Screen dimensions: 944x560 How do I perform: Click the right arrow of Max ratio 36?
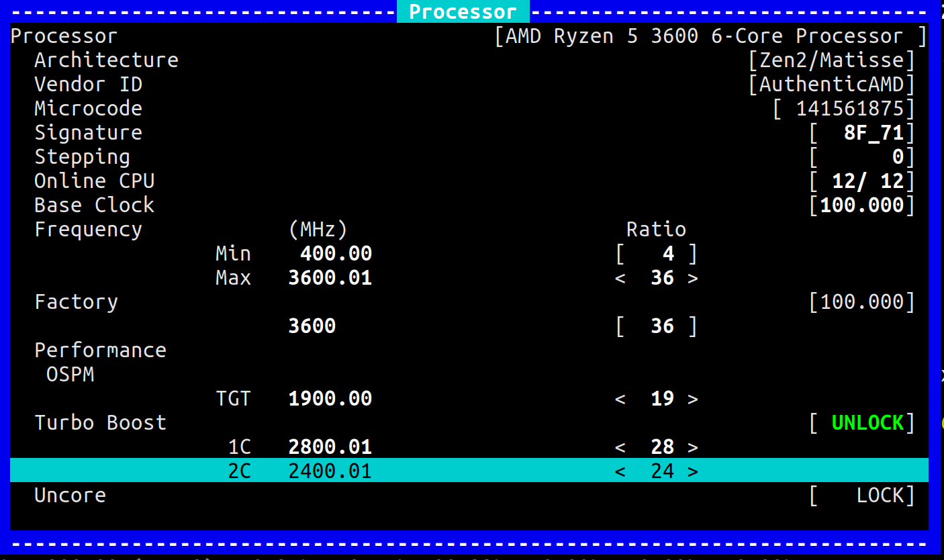coord(693,278)
